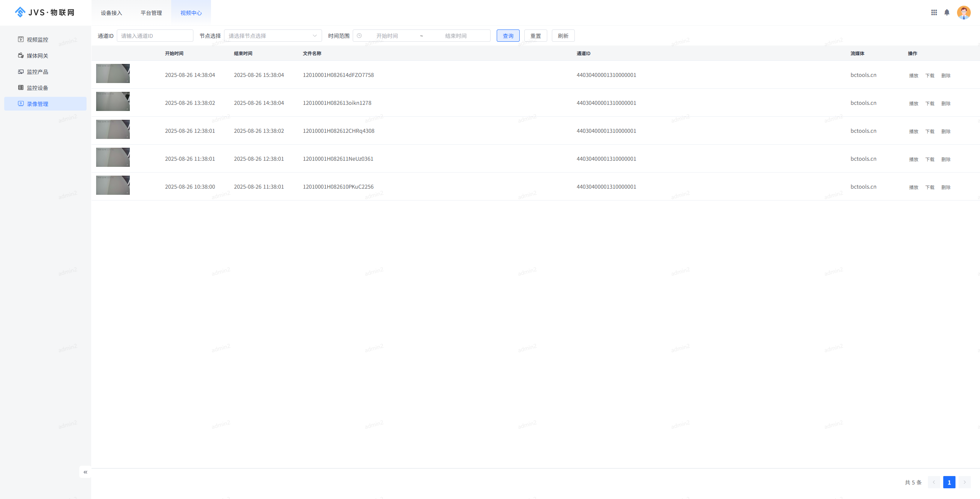
Task: Click the JVS 物联网 logo
Action: tap(45, 13)
